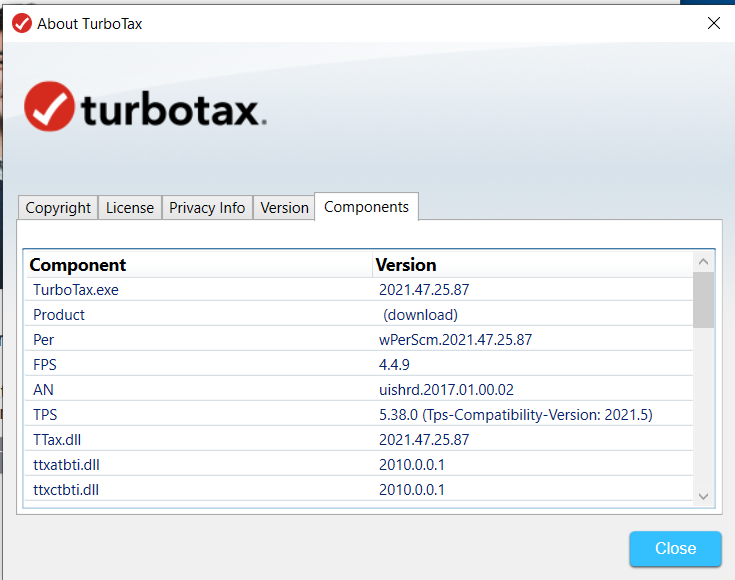
Task: Select the ttxatbti.dll row
Action: click(359, 465)
